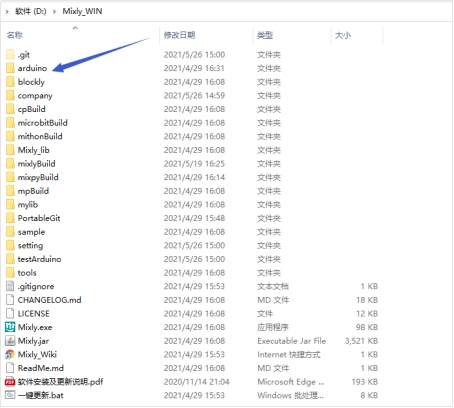The width and height of the screenshot is (454, 408).
Task: Select the CHANGELOG.md file
Action: (x=192, y=300)
